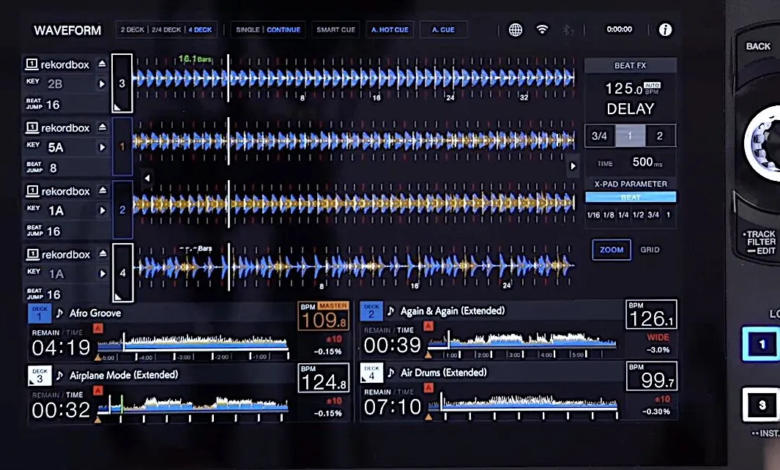The width and height of the screenshot is (780, 470).
Task: Select the Deck 1 badge
Action: pyautogui.click(x=39, y=313)
